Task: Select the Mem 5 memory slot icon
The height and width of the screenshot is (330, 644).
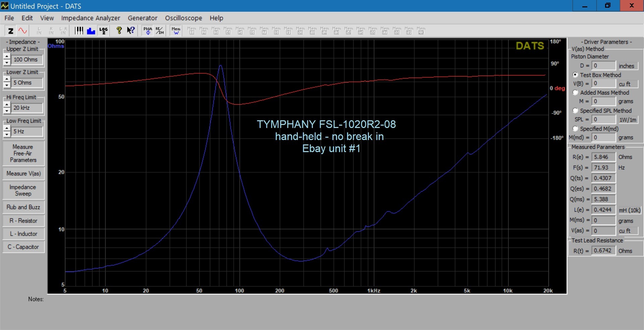Action: click(x=240, y=31)
